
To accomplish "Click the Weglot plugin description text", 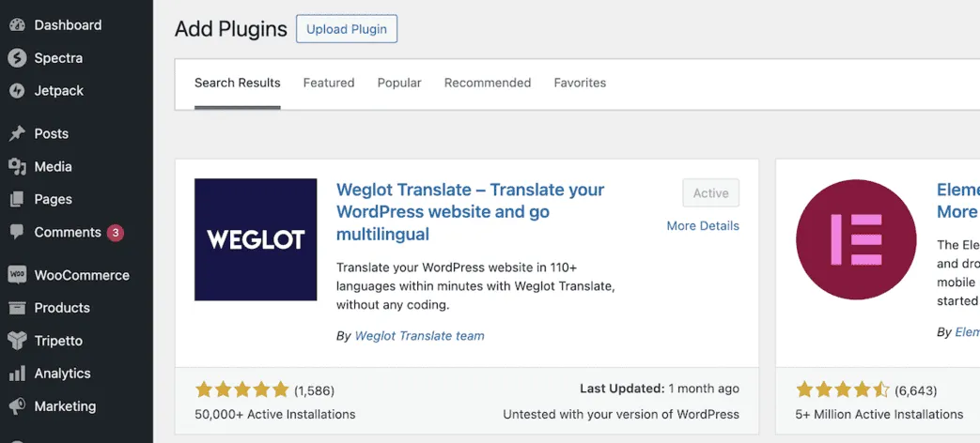I will tap(476, 286).
